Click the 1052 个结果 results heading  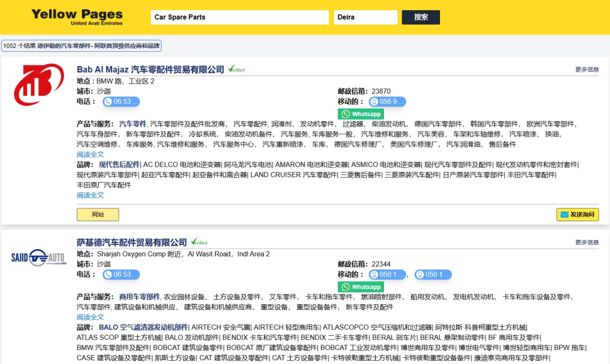pos(81,46)
